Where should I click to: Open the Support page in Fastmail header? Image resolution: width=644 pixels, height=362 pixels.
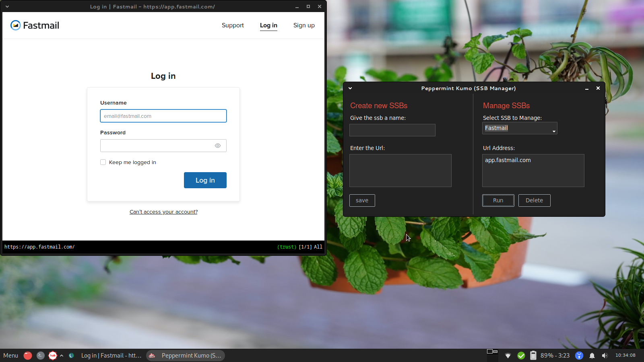(233, 25)
